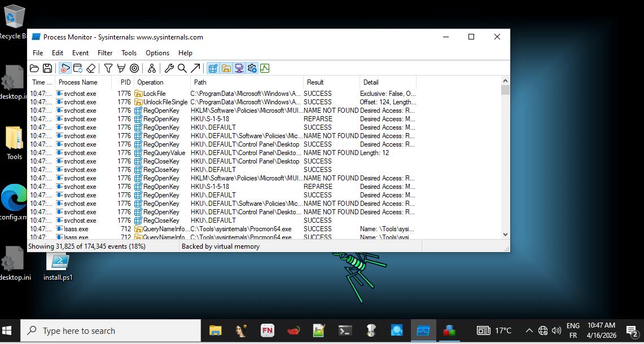Open the FN app taskbar icon

pyautogui.click(x=268, y=330)
